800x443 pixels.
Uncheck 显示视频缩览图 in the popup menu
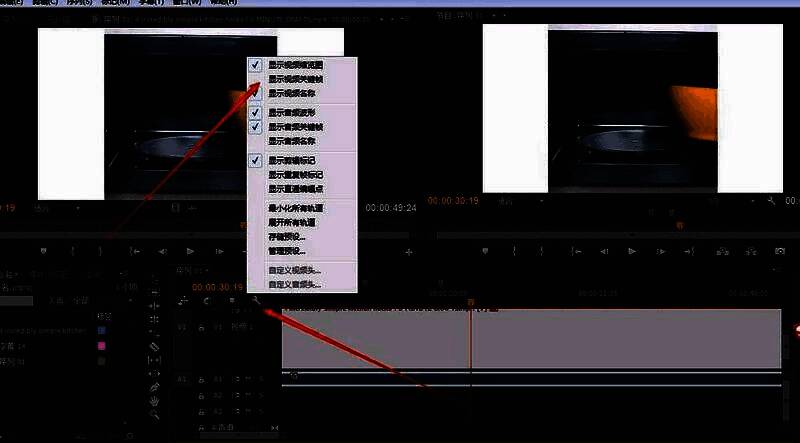coord(256,64)
